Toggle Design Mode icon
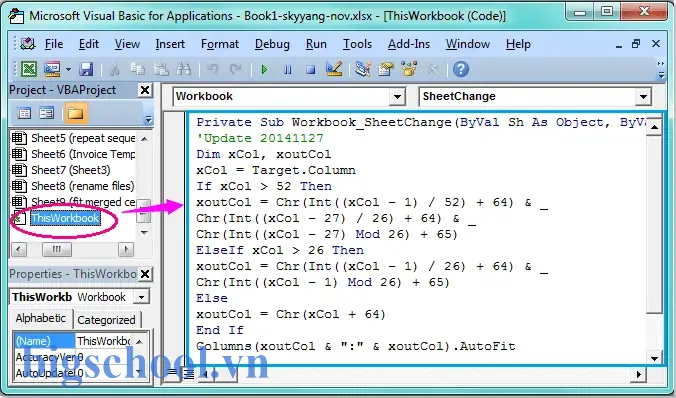This screenshot has height=398, width=676. (334, 69)
